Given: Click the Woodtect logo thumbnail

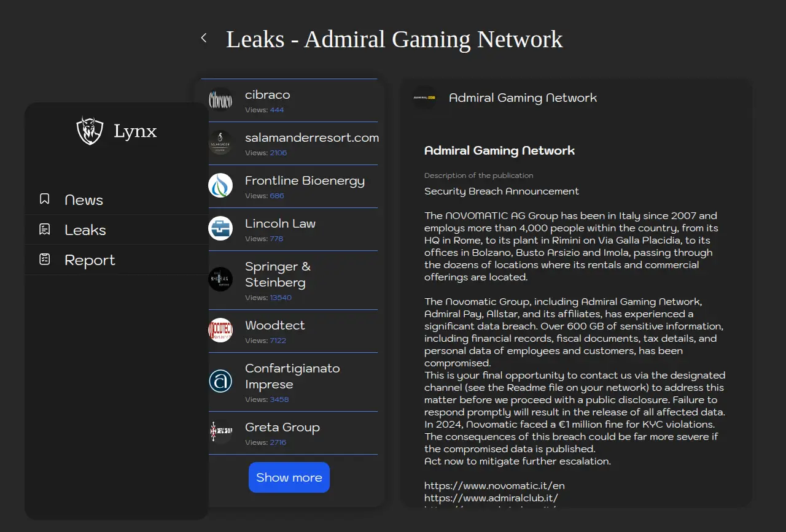Looking at the screenshot, I should click(x=220, y=331).
